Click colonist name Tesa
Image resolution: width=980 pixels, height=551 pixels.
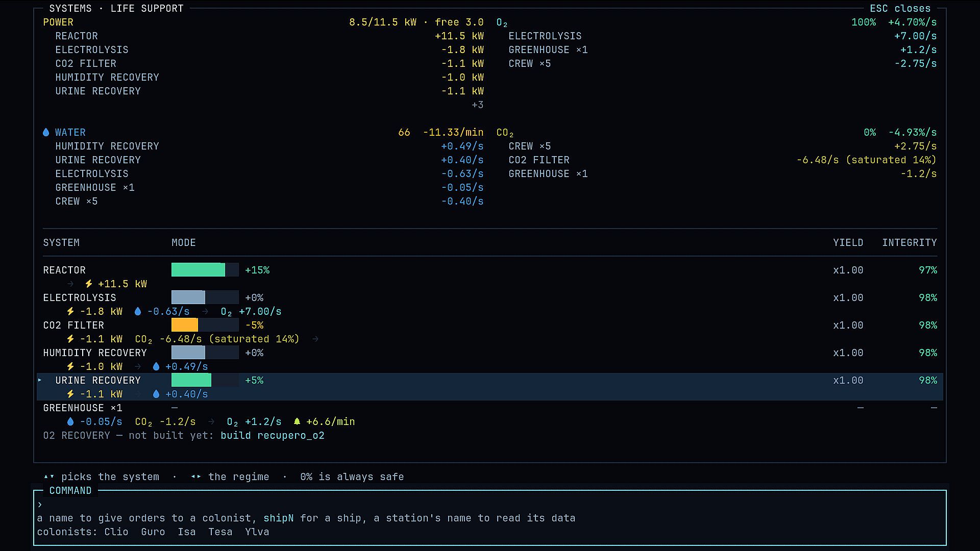point(220,532)
